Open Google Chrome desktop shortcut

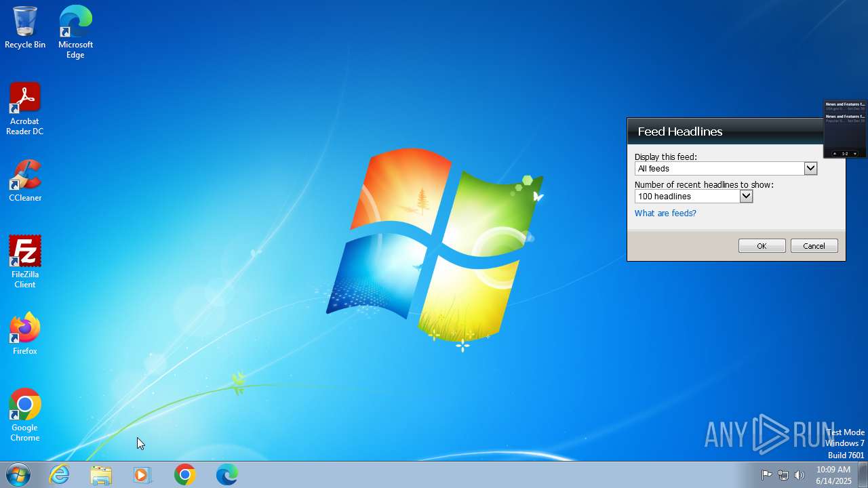(25, 415)
